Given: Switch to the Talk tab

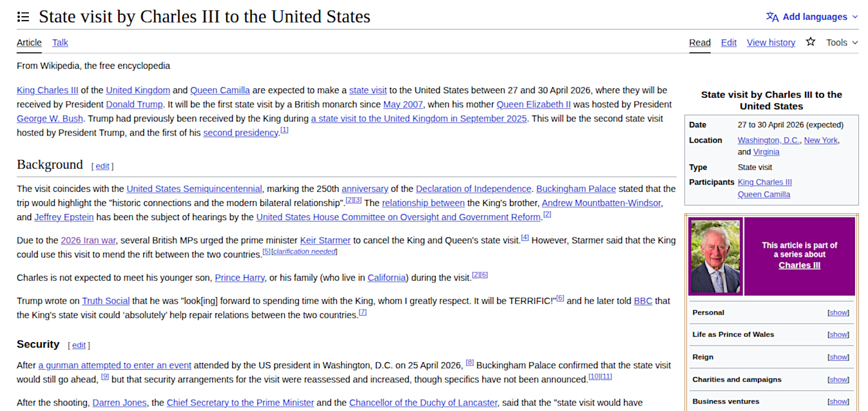Looking at the screenshot, I should click(x=60, y=42).
